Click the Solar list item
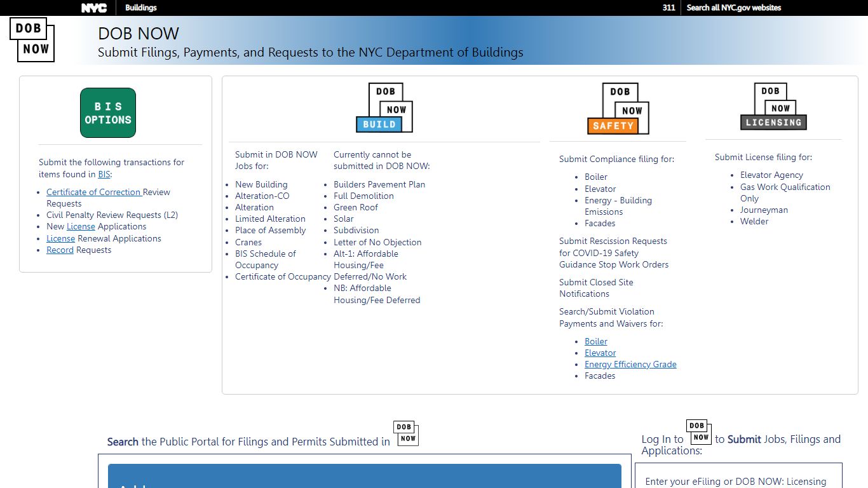 click(x=344, y=219)
